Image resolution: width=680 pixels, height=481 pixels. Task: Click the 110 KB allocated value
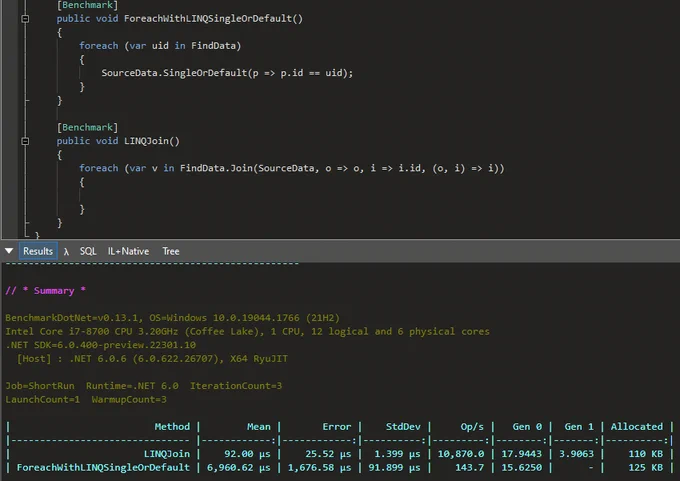coord(646,454)
